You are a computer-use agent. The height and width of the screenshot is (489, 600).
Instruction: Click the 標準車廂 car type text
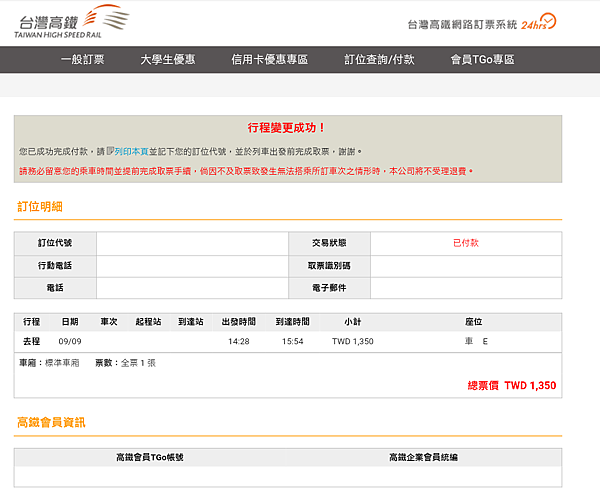pos(62,363)
